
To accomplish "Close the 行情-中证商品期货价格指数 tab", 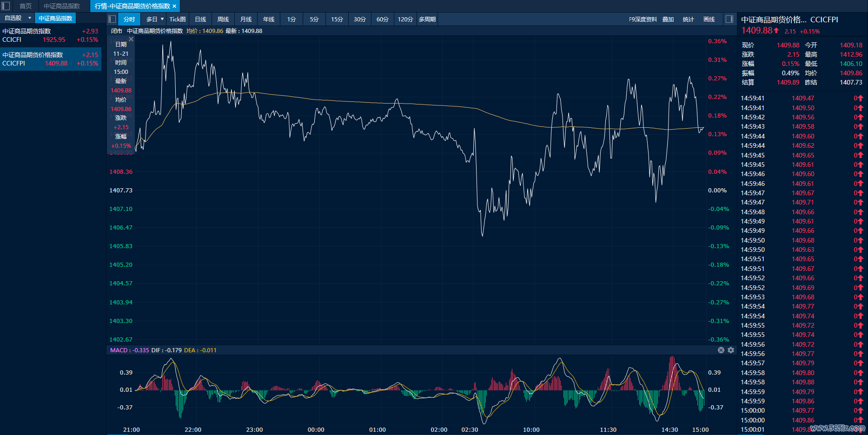I will (174, 6).
